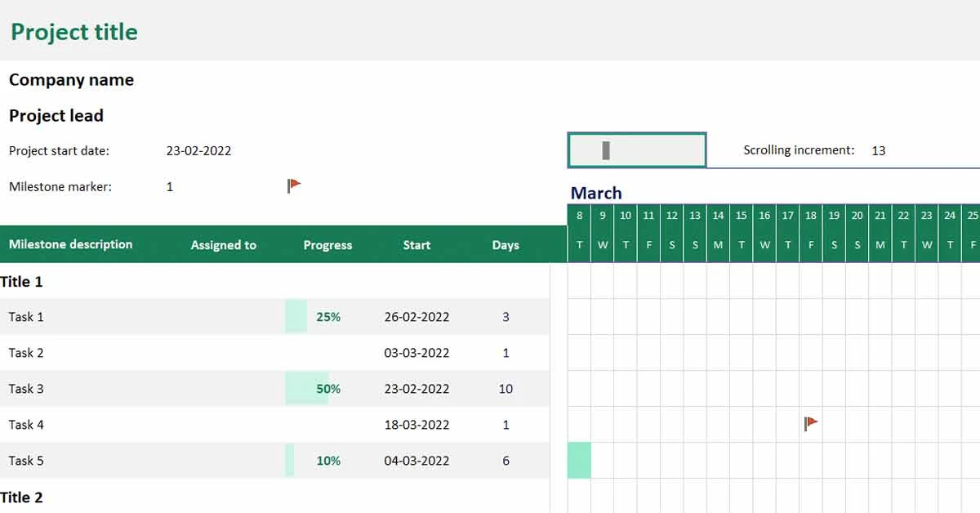This screenshot has width=980, height=513.
Task: Click the Milestone description column header
Action: 69,244
